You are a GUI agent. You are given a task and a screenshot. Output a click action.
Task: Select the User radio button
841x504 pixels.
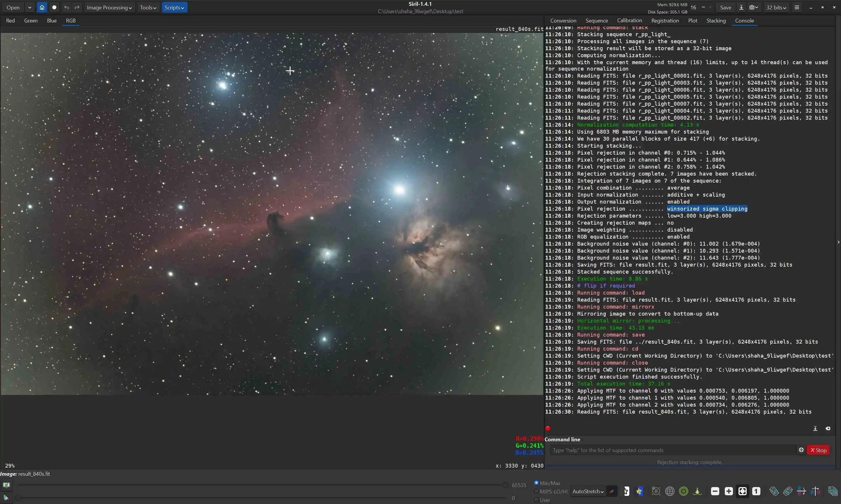(x=536, y=500)
